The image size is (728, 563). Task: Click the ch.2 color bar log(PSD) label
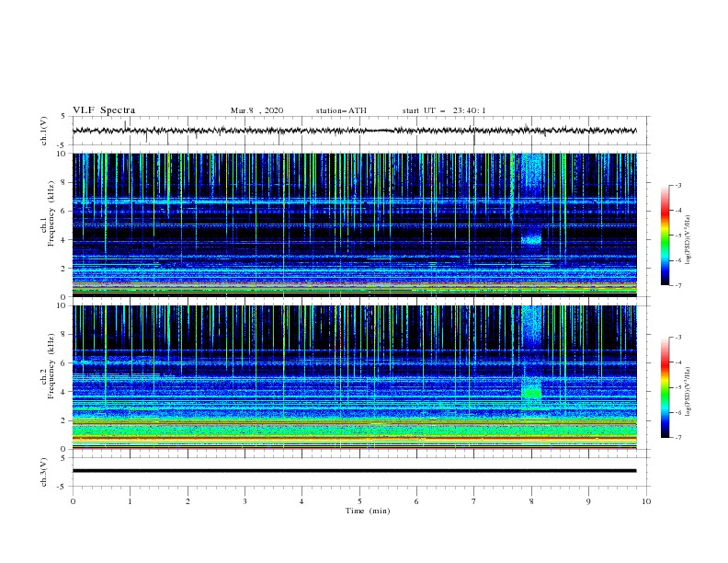pos(688,392)
